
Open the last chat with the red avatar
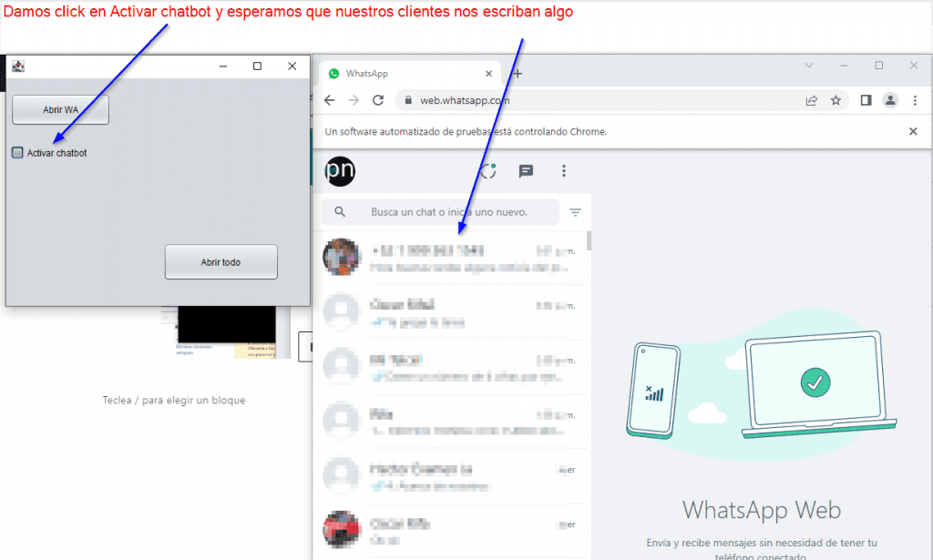pos(450,532)
